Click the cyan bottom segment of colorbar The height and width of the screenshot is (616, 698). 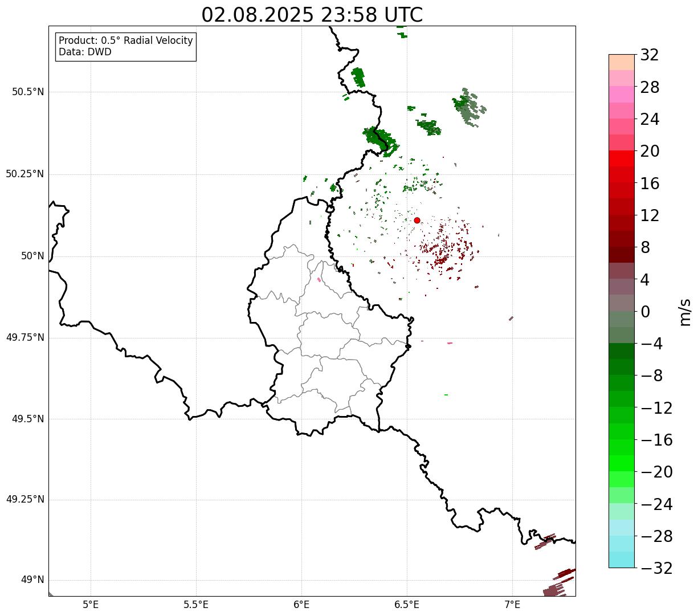pos(622,560)
